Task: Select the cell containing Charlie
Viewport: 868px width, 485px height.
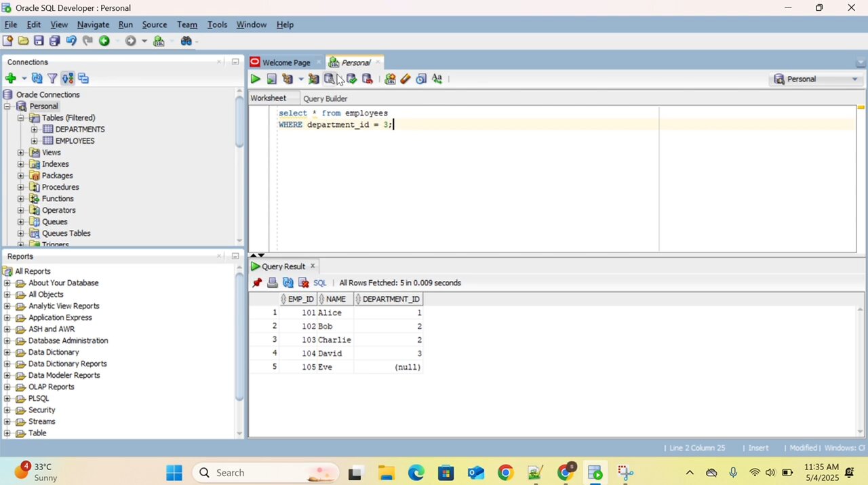Action: (335, 340)
